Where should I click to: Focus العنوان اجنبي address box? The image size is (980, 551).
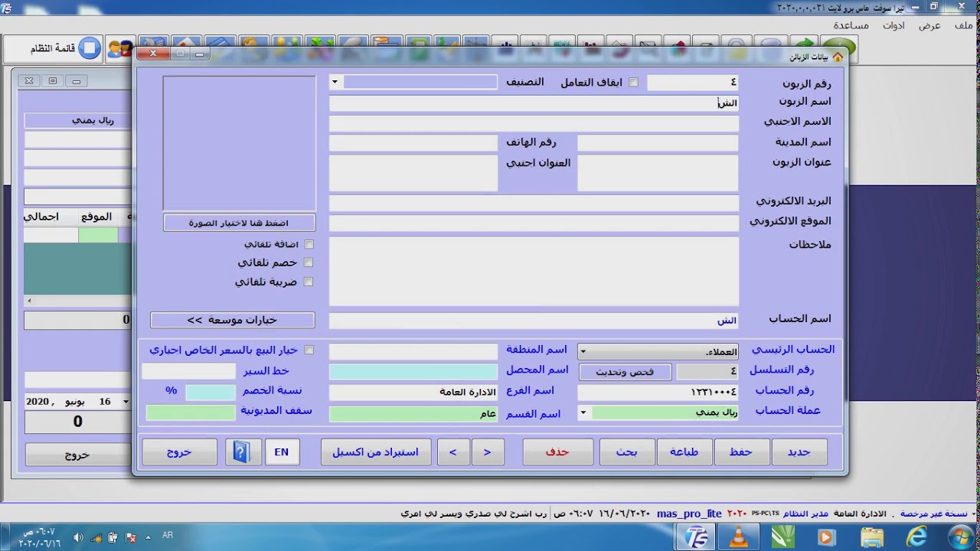coord(413,173)
